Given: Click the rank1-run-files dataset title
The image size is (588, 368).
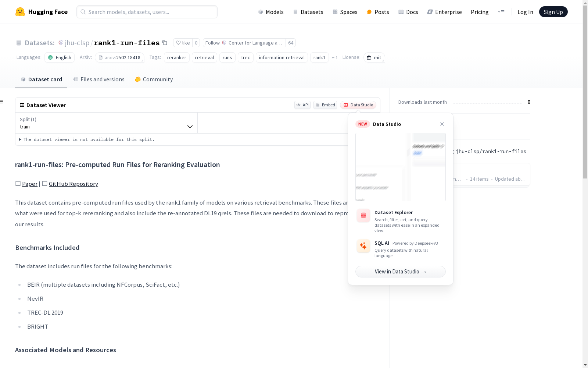Looking at the screenshot, I should pos(127,43).
